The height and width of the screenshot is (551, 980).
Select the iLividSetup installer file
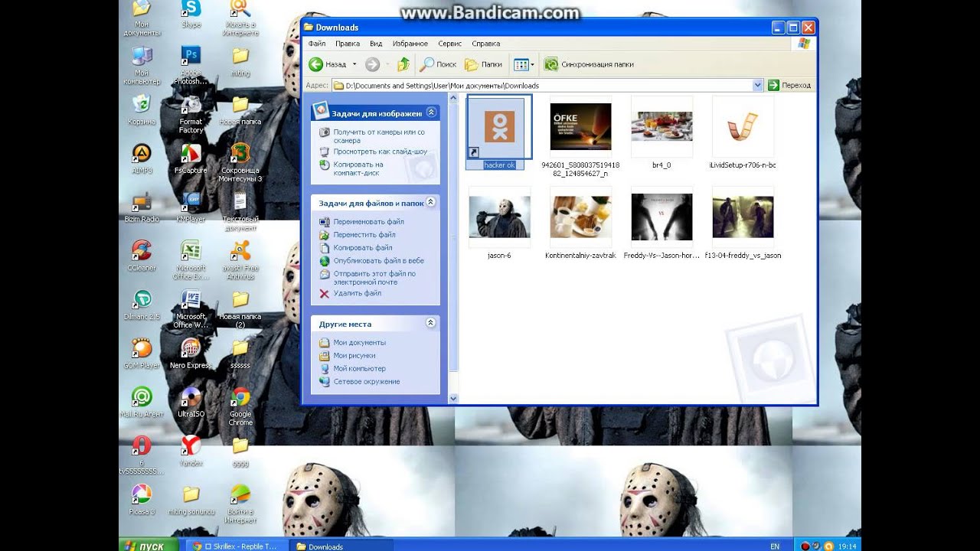coord(743,132)
